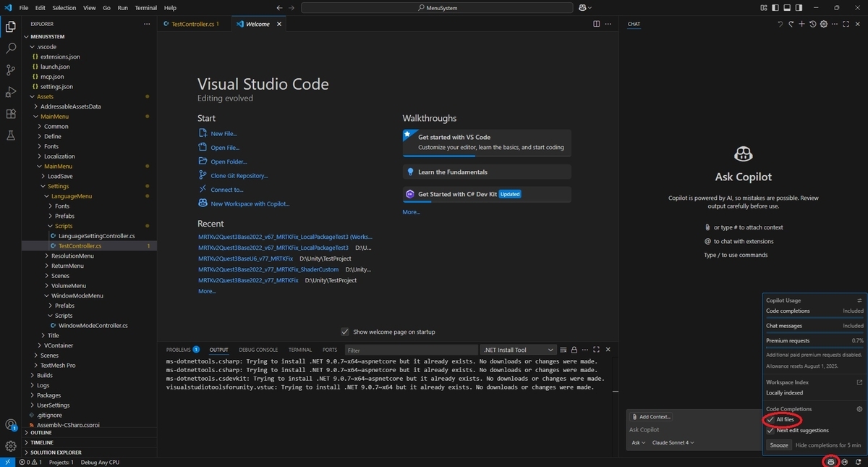
Task: Switch to the DEBUG CONSOLE tab
Action: pyautogui.click(x=258, y=350)
